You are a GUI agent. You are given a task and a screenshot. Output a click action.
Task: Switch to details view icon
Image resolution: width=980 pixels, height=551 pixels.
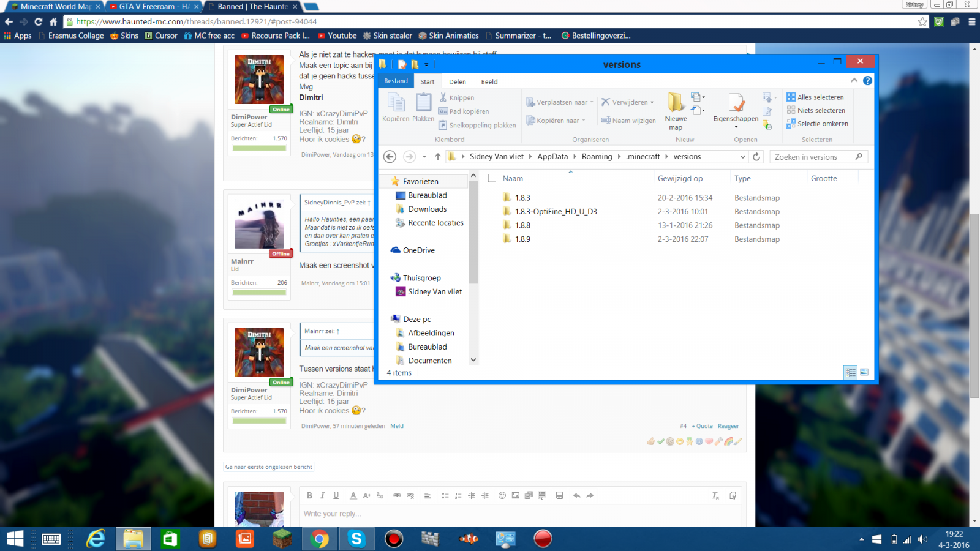click(x=850, y=372)
